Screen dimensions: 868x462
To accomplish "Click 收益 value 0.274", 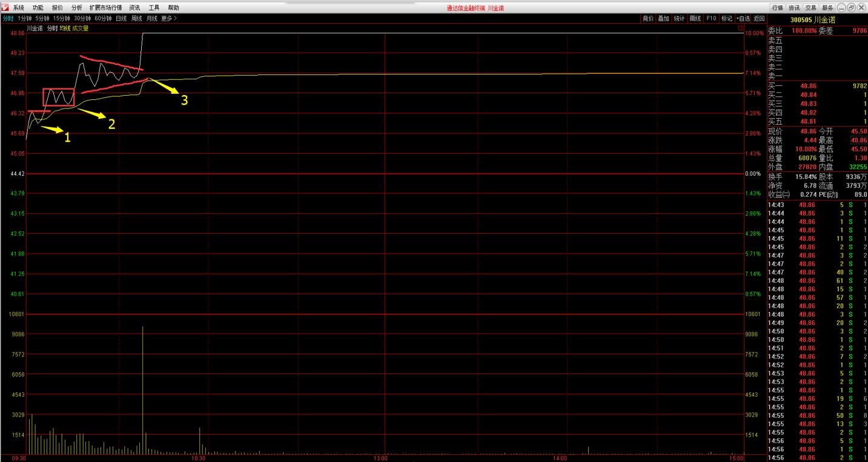I will click(x=807, y=194).
